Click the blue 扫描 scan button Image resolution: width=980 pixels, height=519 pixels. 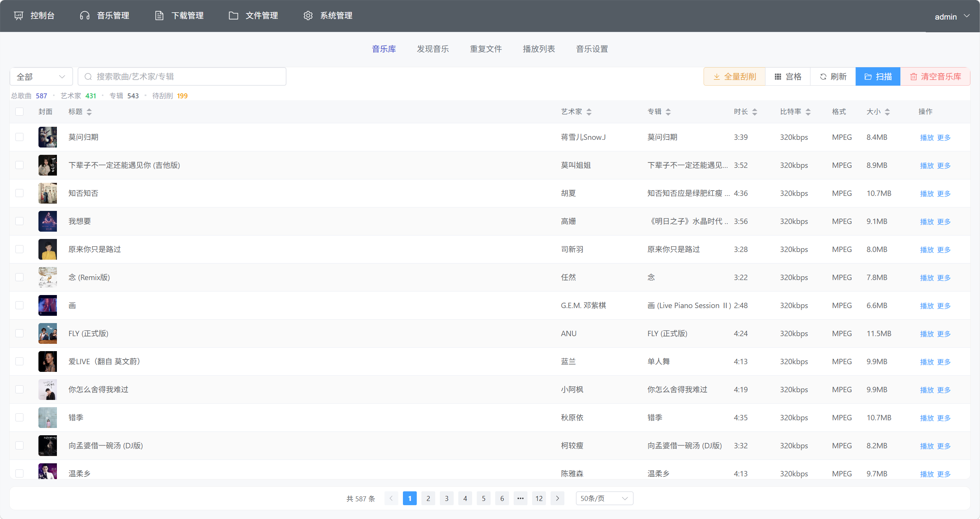tap(878, 77)
